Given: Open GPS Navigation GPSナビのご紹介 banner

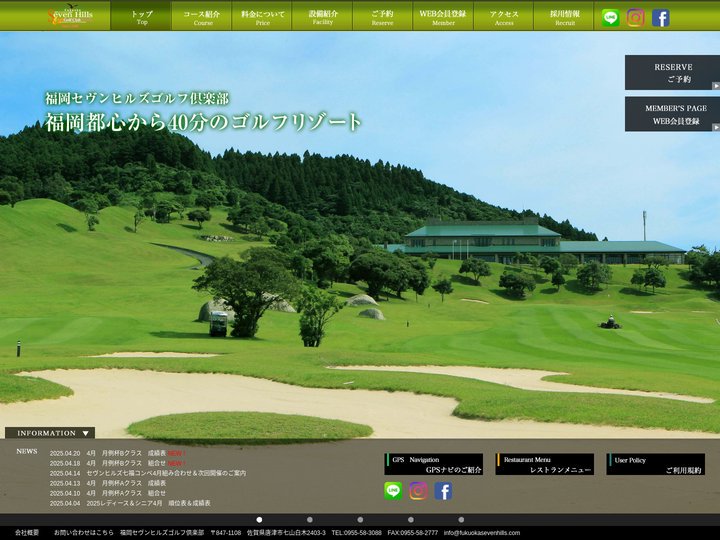Looking at the screenshot, I should (x=433, y=464).
